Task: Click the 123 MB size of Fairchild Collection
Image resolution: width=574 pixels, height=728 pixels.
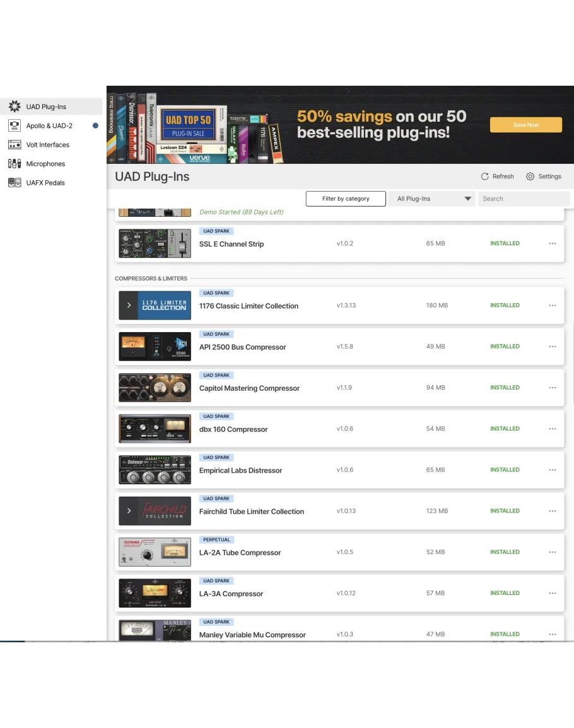Action: (x=437, y=511)
